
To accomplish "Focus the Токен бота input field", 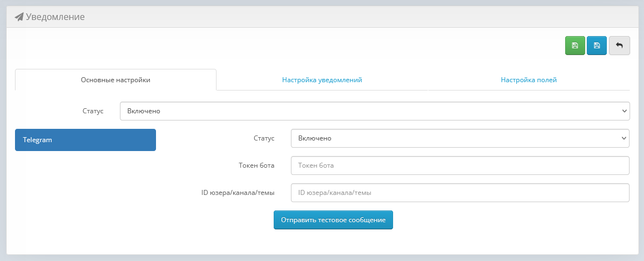I will [460, 165].
